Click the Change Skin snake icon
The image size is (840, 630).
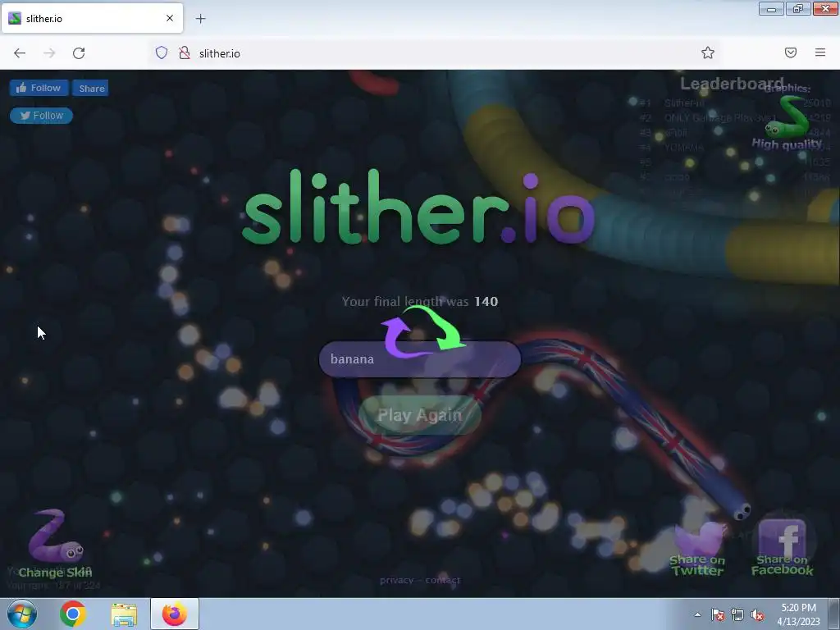coord(56,536)
